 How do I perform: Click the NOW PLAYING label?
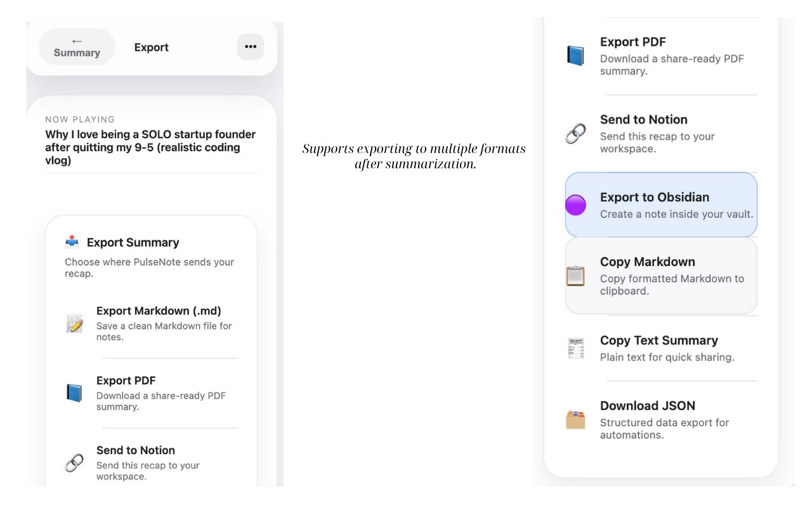point(80,119)
